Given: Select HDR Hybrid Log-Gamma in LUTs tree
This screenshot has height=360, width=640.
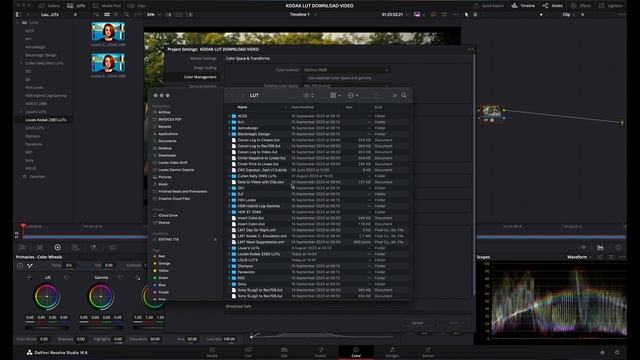Looking at the screenshot, I should [x=46, y=96].
